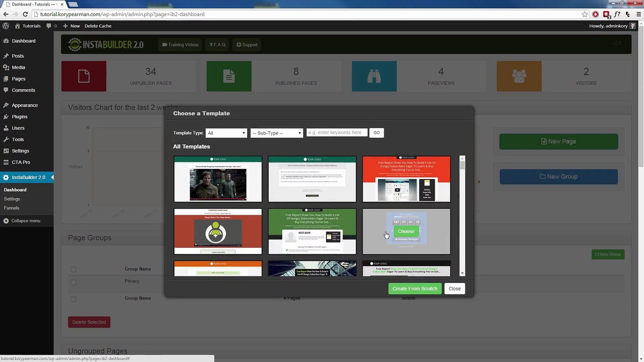Viewport: 644px width, 362px height.
Task: Click Delete Cache in admin bar
Action: coord(98,26)
